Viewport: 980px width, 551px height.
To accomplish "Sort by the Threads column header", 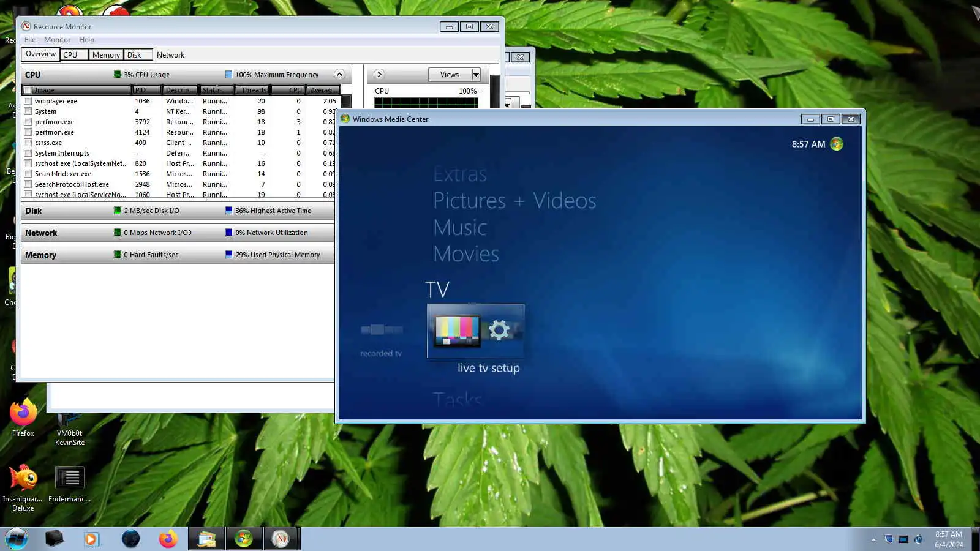I will (252, 90).
